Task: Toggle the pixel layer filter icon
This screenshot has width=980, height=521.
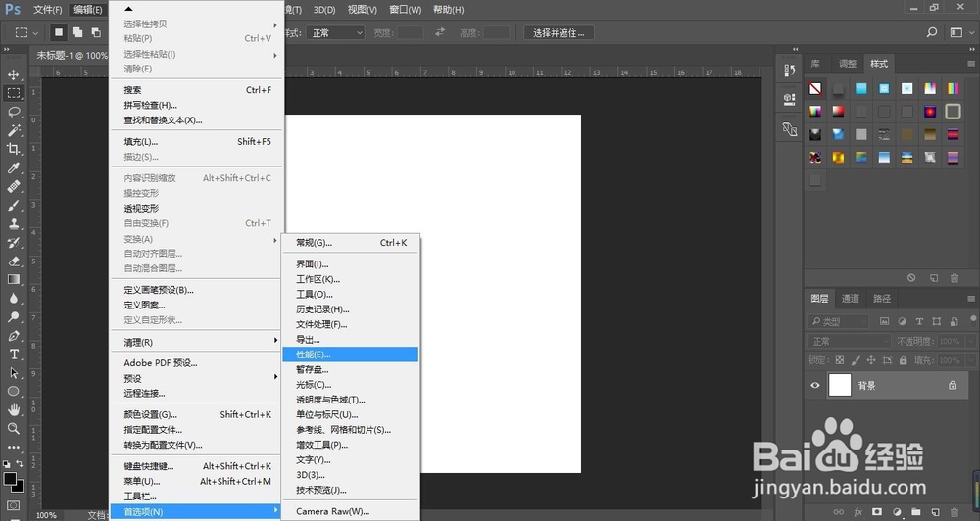Action: coord(884,322)
